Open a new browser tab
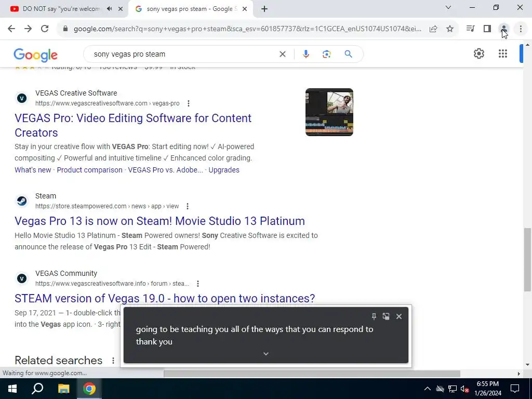 point(264,9)
